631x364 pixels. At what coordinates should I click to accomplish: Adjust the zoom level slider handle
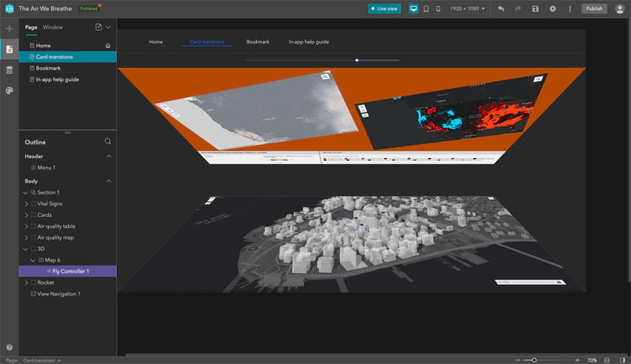(534, 360)
